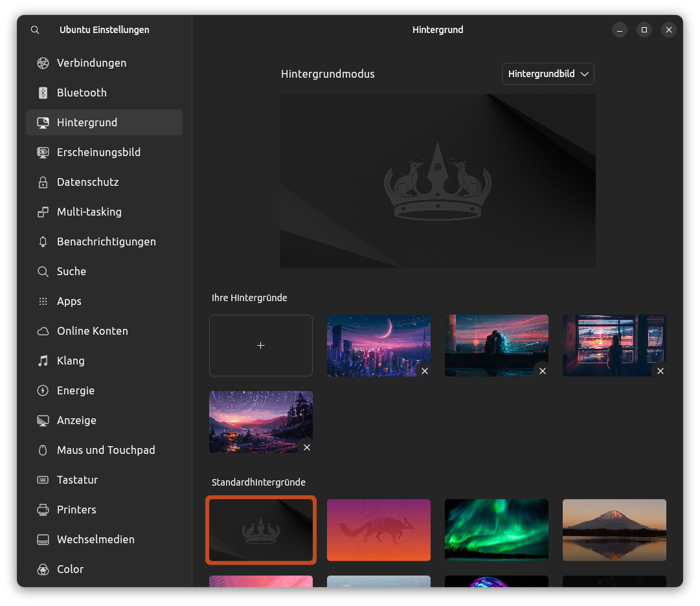Open the Hintergrundmodus dropdown

point(548,74)
